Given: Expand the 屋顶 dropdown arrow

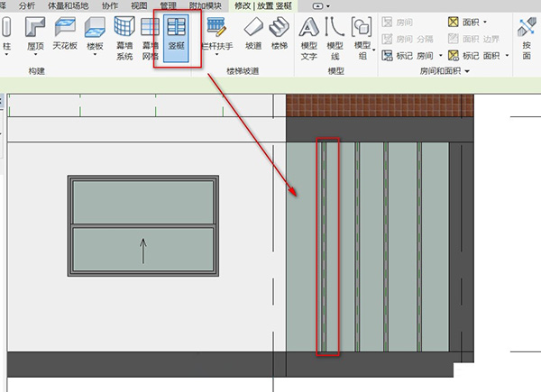Looking at the screenshot, I should 35,54.
